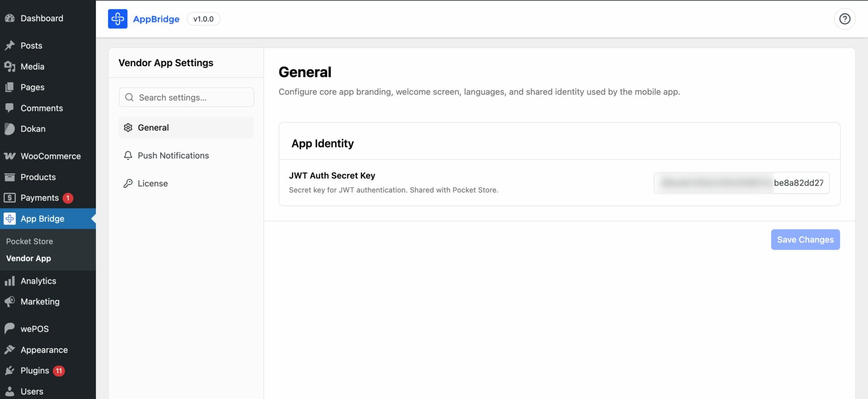Click the General gear icon
Viewport: 868px width, 399px height.
click(x=128, y=128)
